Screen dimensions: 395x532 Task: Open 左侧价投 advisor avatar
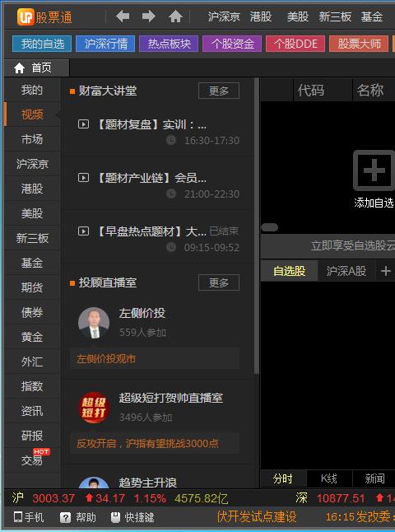point(94,323)
